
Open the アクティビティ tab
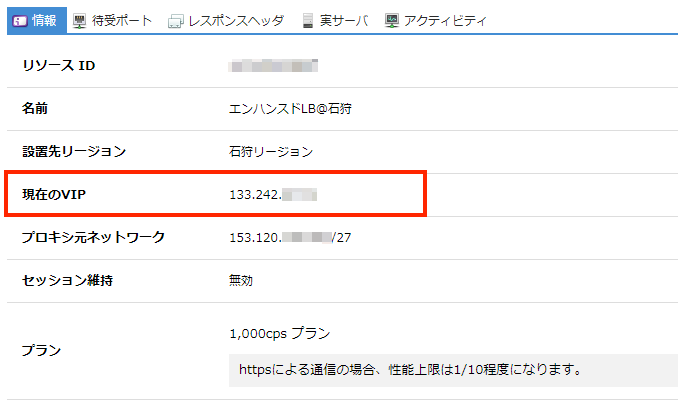[x=435, y=20]
